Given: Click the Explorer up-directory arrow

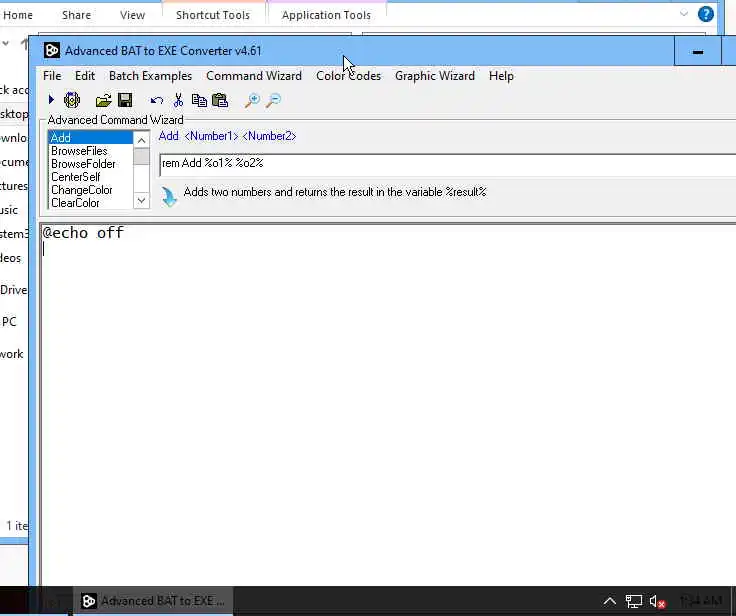Looking at the screenshot, I should tap(24, 43).
